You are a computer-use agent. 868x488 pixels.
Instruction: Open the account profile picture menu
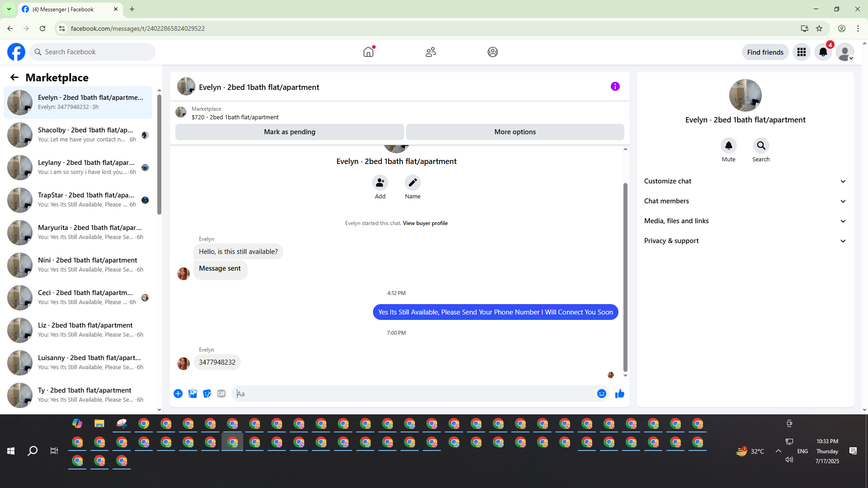(845, 52)
